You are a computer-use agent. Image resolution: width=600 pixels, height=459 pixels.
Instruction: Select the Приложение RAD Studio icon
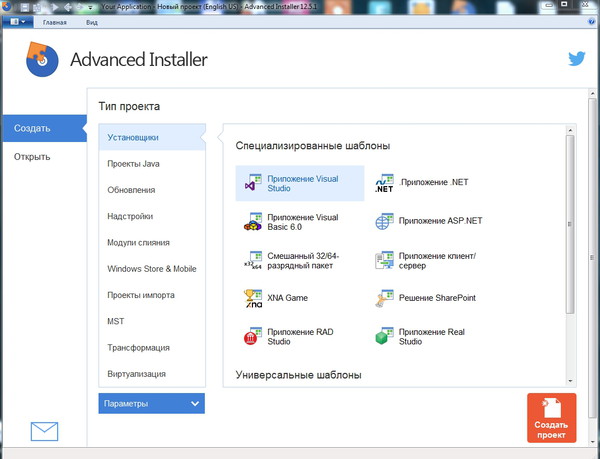point(253,336)
